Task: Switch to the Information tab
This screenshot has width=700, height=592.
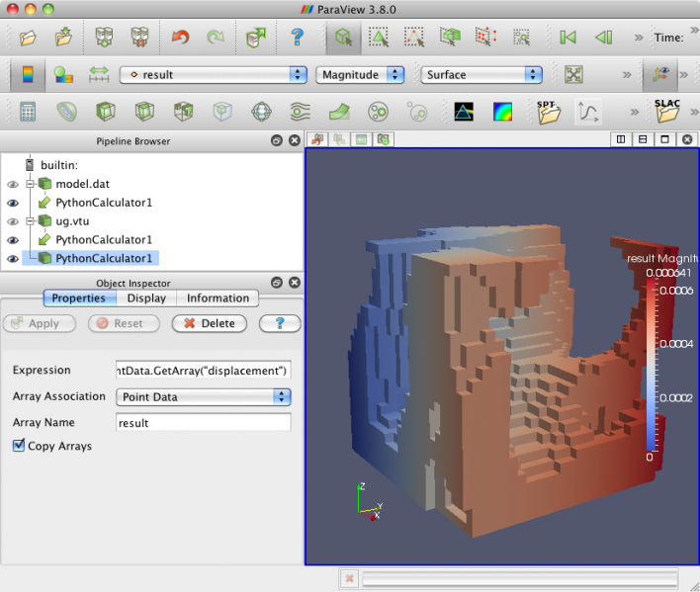Action: point(218,298)
